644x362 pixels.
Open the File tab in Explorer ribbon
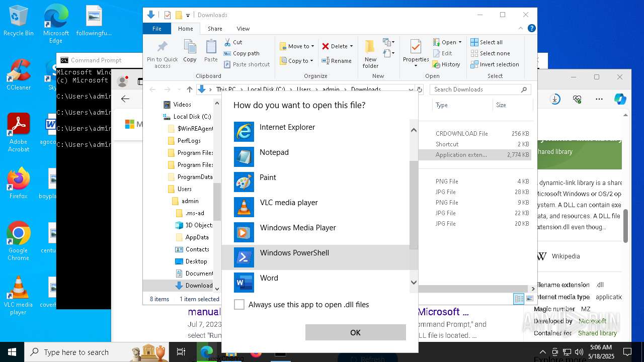tap(157, 29)
